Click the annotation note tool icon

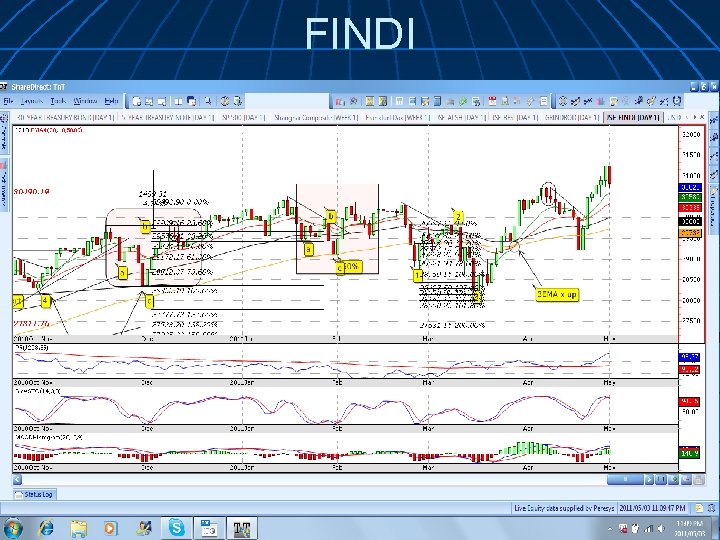click(614, 101)
